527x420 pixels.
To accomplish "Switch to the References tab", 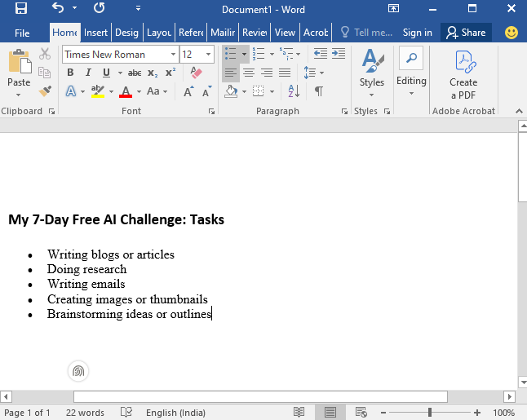I will [x=191, y=33].
